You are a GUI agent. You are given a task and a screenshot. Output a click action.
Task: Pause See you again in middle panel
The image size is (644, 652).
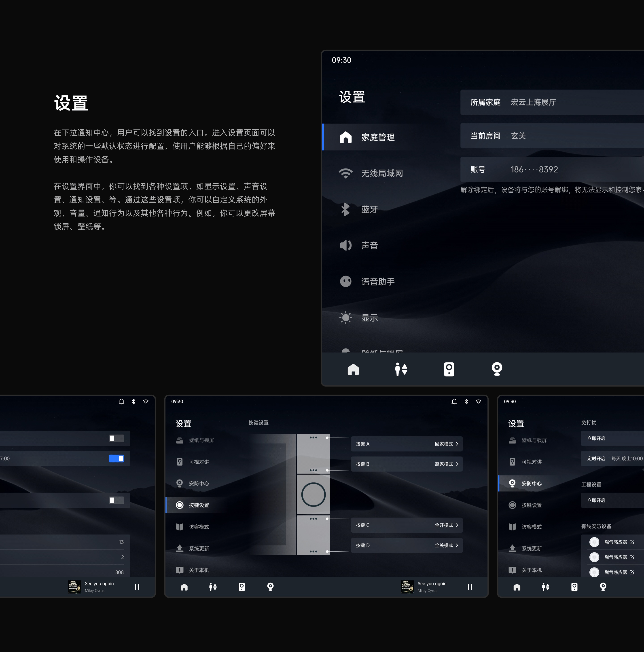pos(470,587)
